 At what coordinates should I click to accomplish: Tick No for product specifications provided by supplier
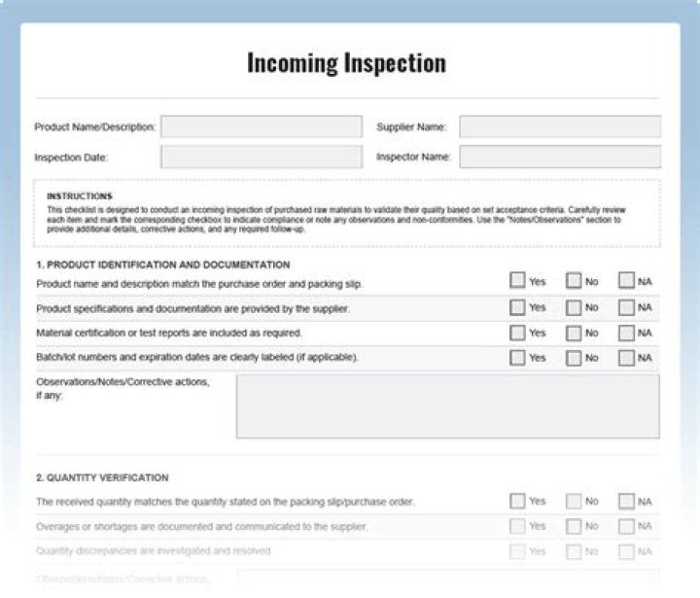pos(574,307)
